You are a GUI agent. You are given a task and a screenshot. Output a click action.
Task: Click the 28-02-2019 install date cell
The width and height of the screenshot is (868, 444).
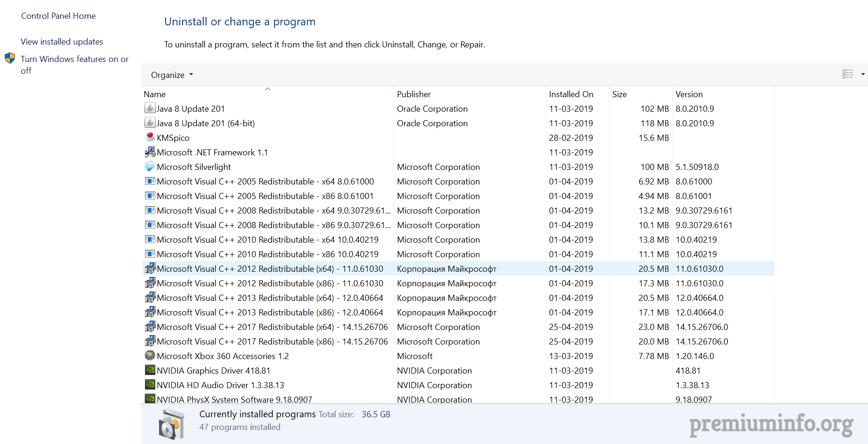click(571, 138)
